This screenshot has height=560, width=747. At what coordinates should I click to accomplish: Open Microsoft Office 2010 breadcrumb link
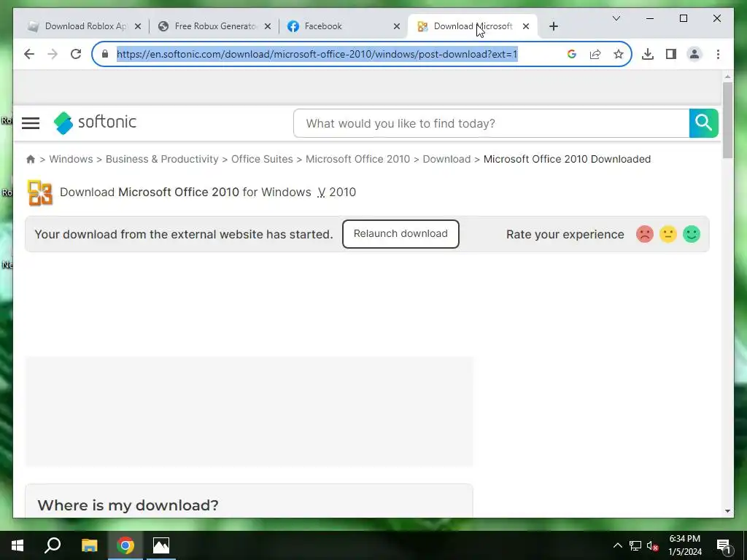[357, 159]
